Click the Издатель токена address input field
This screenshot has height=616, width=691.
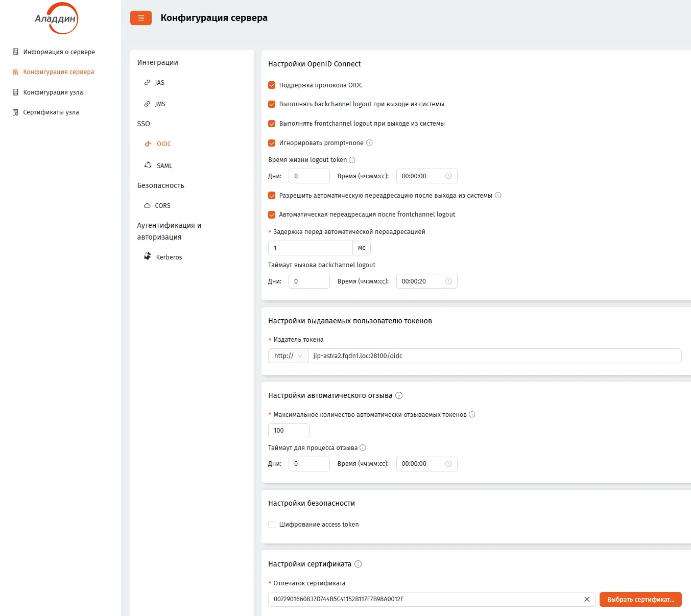coord(495,356)
